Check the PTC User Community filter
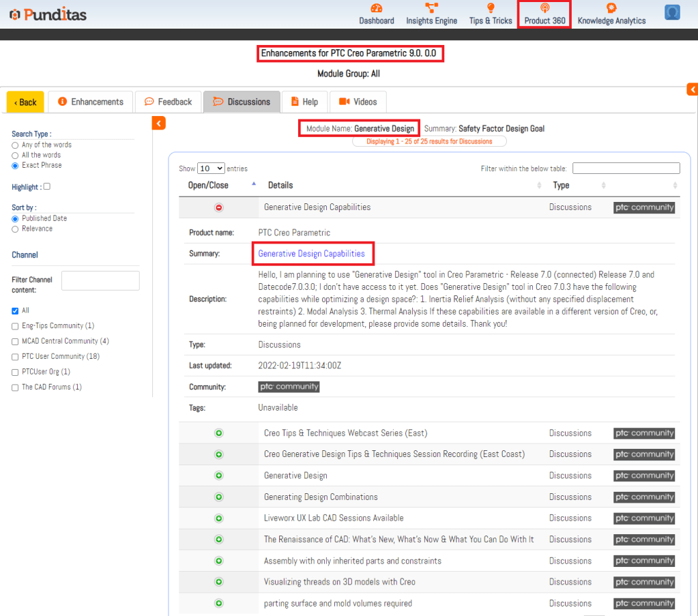 click(15, 357)
